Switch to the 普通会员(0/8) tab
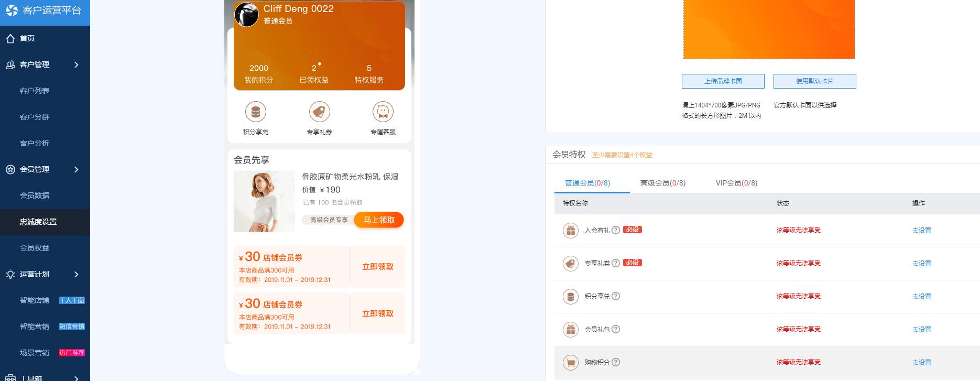The height and width of the screenshot is (381, 980). pyautogui.click(x=587, y=183)
